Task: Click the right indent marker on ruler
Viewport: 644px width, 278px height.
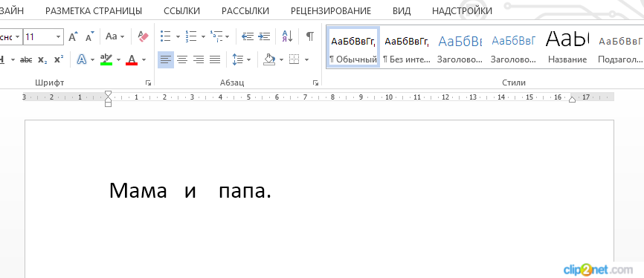Action: point(572,99)
